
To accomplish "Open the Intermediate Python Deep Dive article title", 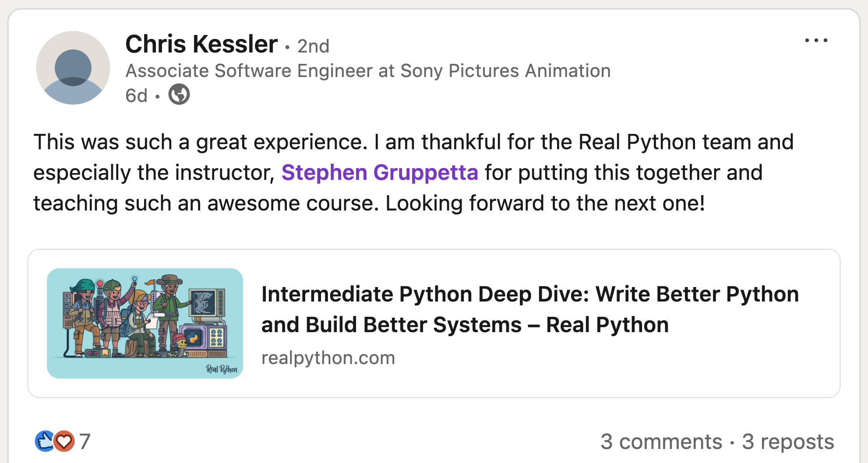I will (x=530, y=309).
